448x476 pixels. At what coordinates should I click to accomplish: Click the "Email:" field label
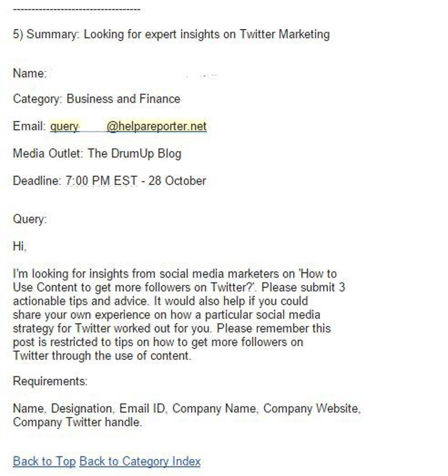click(x=29, y=126)
